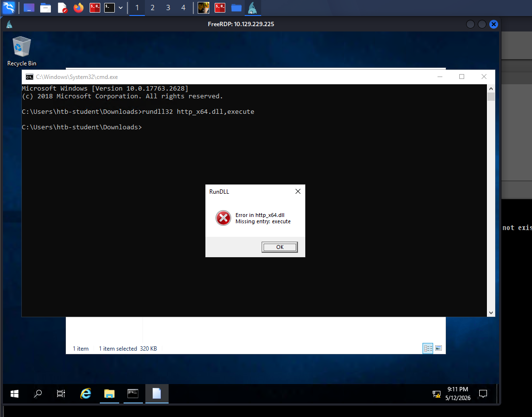Open Windows taskbar search

38,394
